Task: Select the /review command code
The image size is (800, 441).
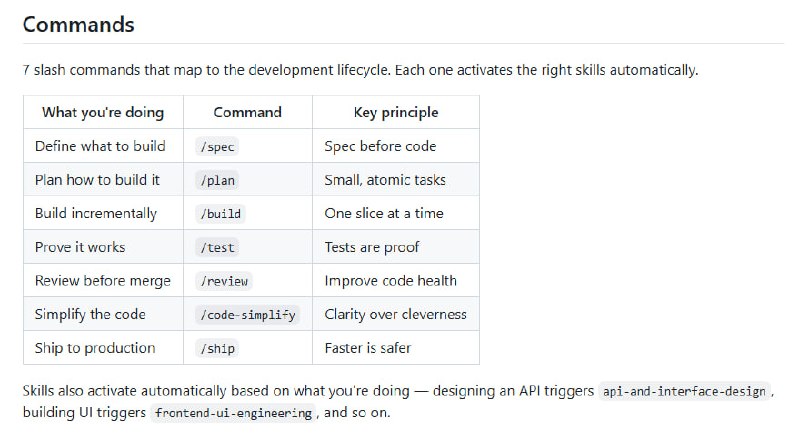Action: pos(224,281)
